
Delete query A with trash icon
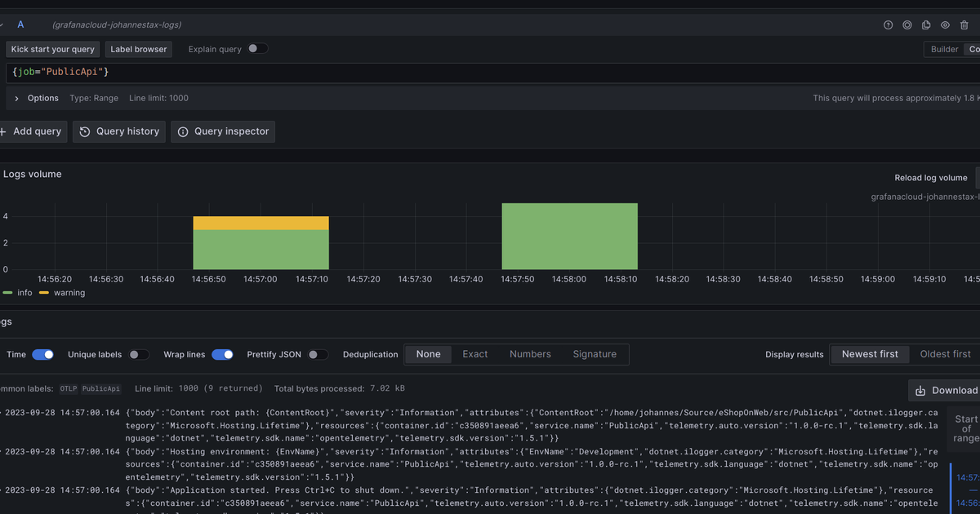click(x=964, y=25)
